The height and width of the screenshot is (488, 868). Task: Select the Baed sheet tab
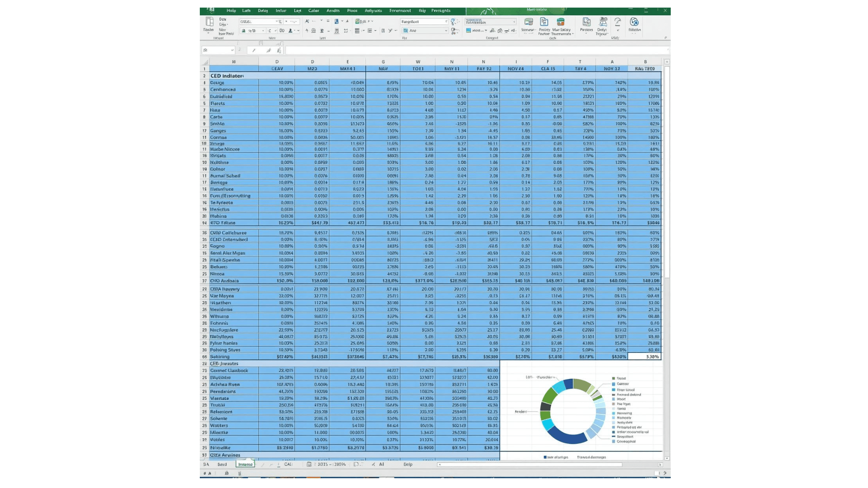coord(222,464)
